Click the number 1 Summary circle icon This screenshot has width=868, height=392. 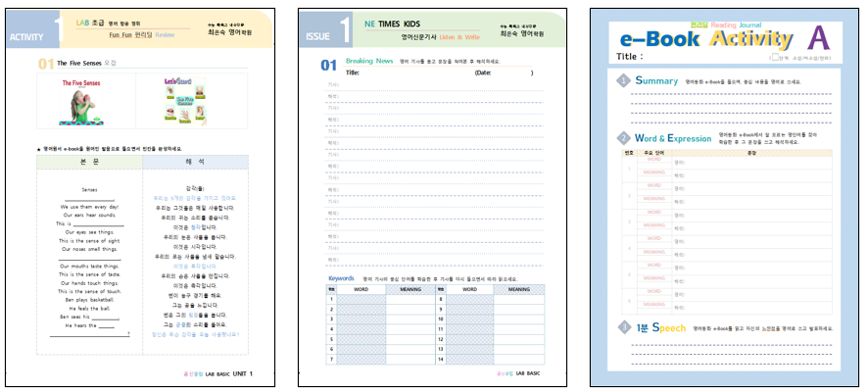pos(624,81)
